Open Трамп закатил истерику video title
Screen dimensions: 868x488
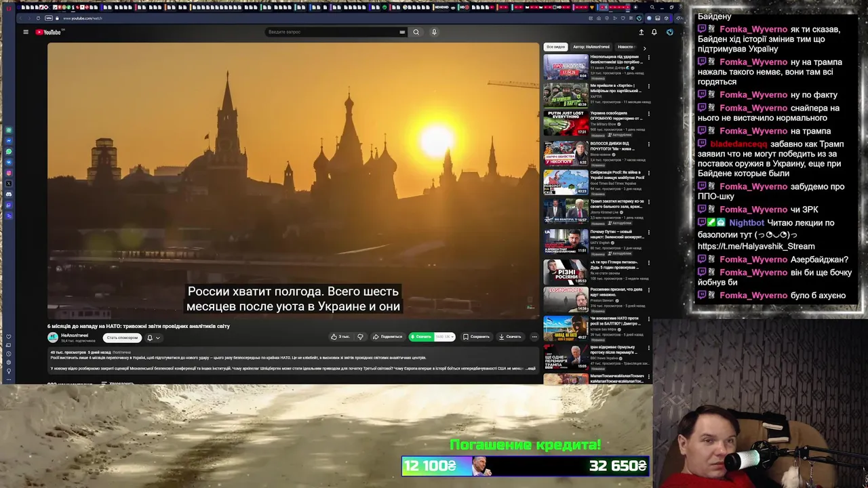click(x=617, y=204)
